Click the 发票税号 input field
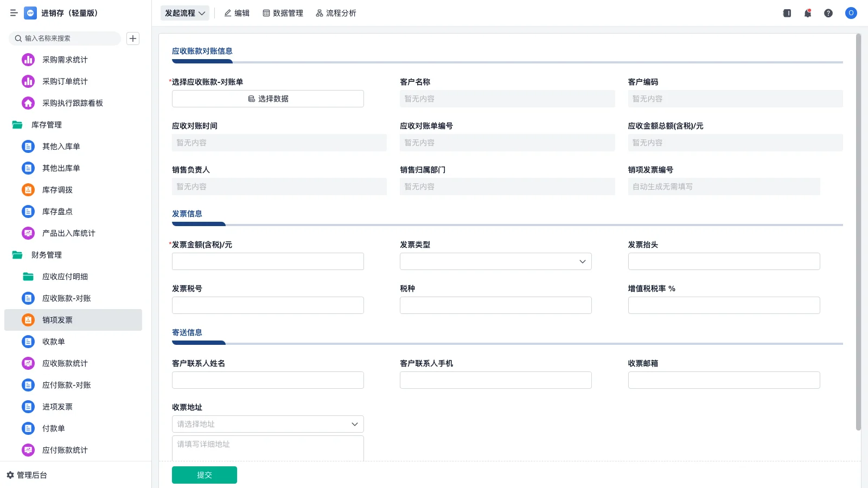 pyautogui.click(x=268, y=305)
